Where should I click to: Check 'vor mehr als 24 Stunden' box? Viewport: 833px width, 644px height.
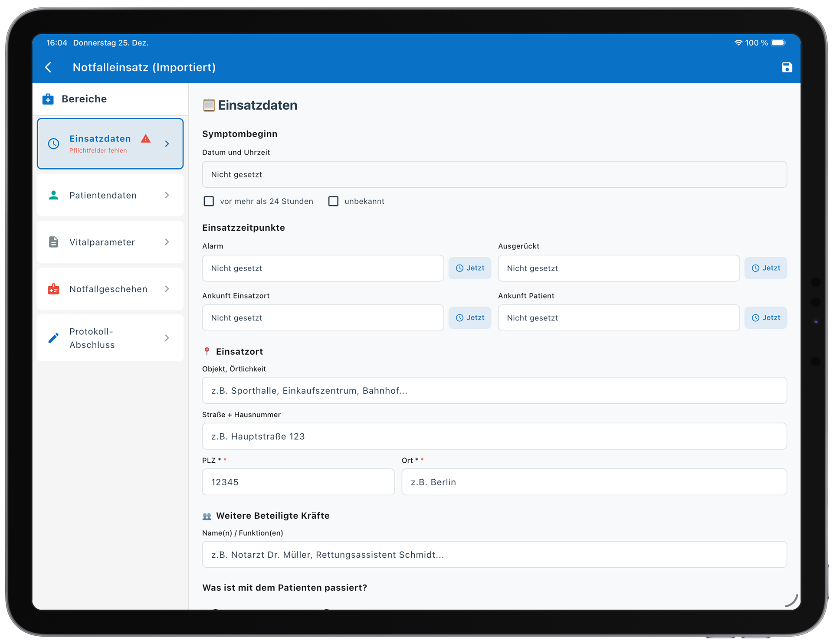coord(209,201)
